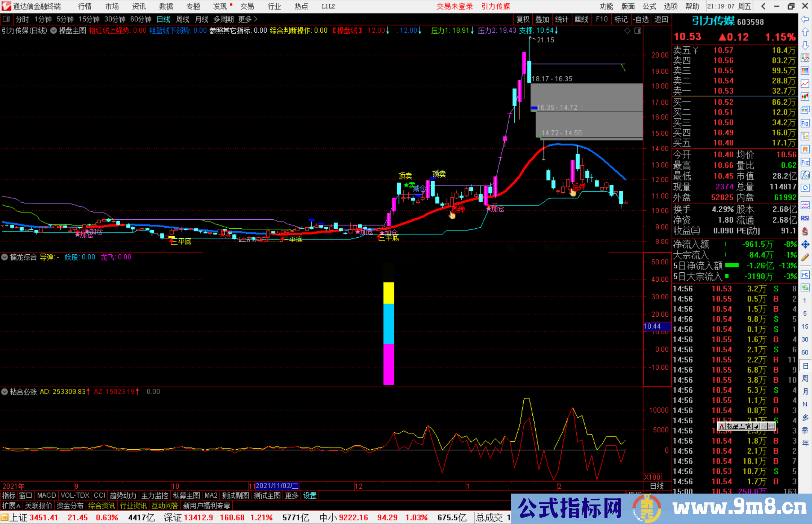Open the 资金分布 tab at bottom
The image size is (812, 524).
[70, 506]
